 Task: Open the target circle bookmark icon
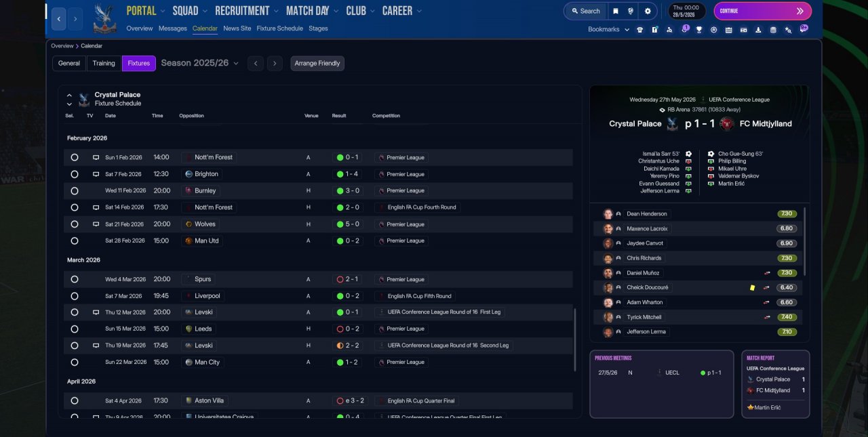pos(713,30)
